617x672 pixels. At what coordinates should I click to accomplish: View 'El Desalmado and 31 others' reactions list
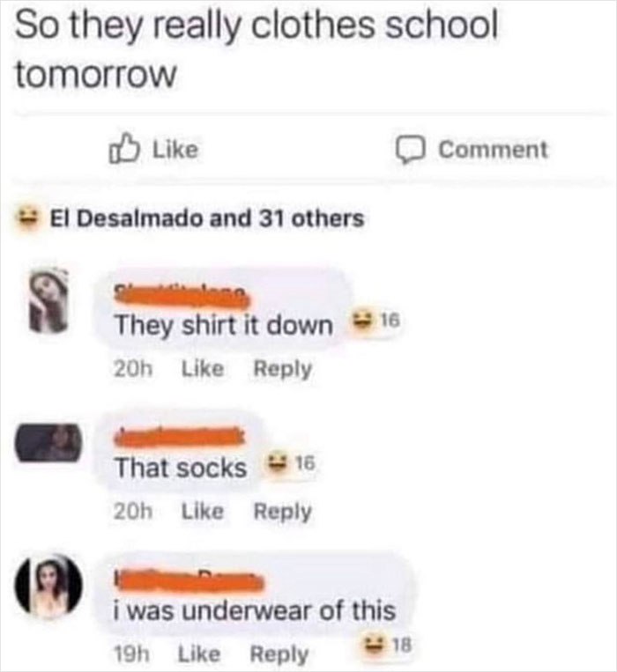click(207, 218)
